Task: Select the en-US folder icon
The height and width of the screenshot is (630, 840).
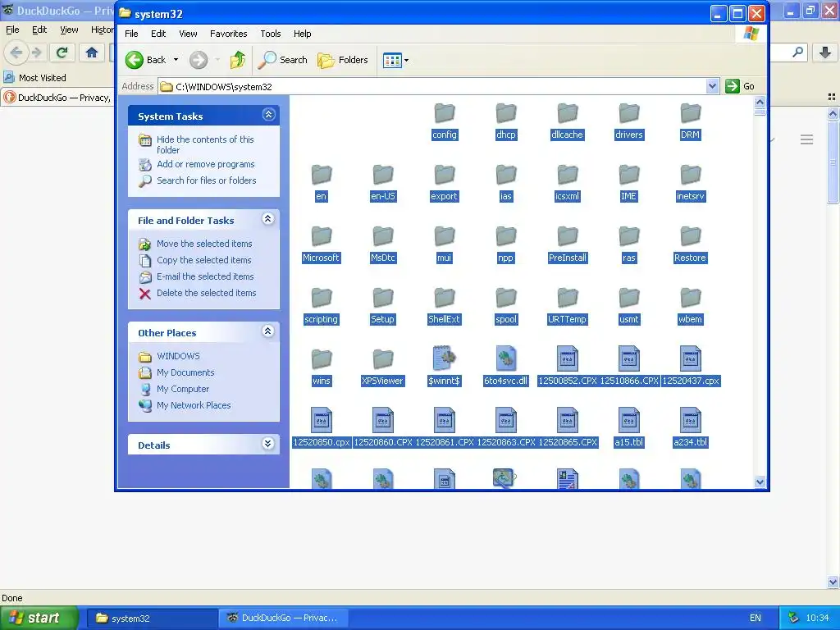Action: (383, 176)
